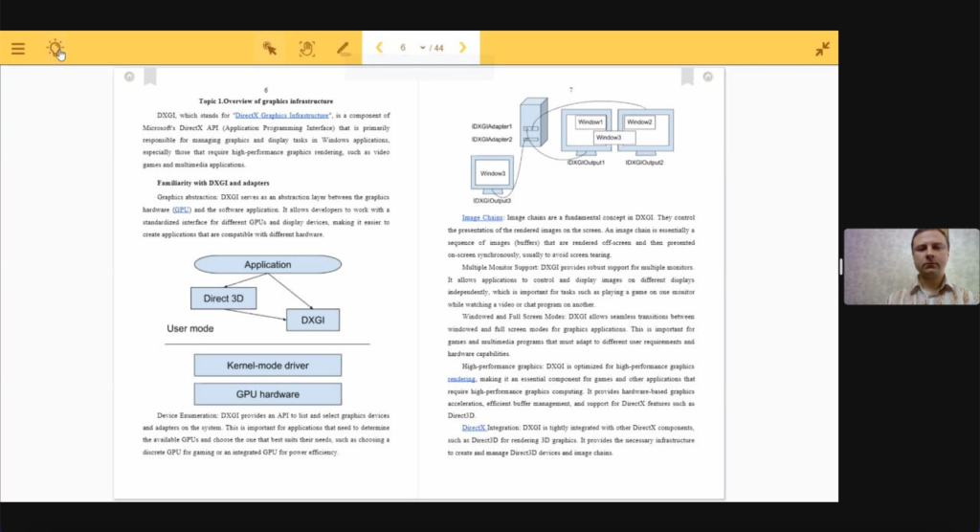Go to next page arrow

(x=462, y=48)
